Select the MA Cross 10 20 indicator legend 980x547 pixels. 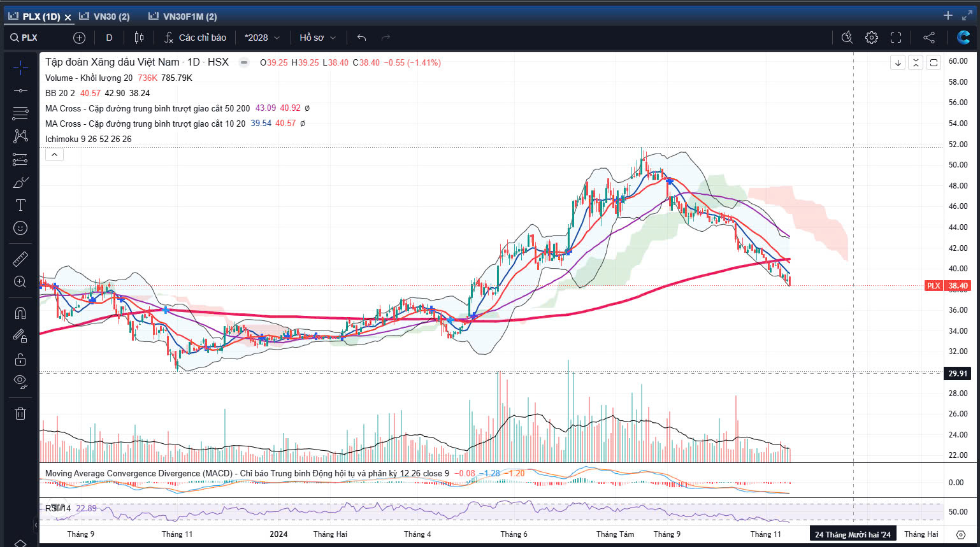coord(145,124)
